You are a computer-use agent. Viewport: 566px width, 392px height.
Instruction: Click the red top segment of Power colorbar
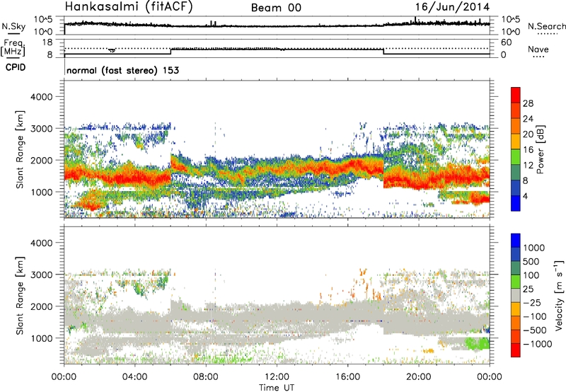coord(516,95)
